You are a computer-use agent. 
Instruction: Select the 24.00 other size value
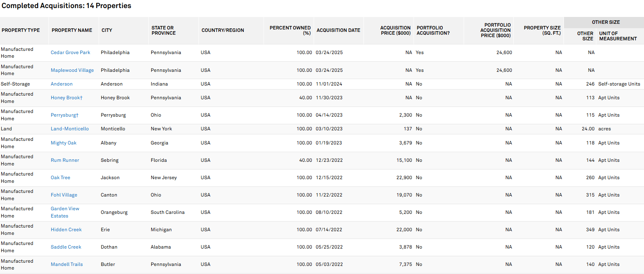click(588, 129)
